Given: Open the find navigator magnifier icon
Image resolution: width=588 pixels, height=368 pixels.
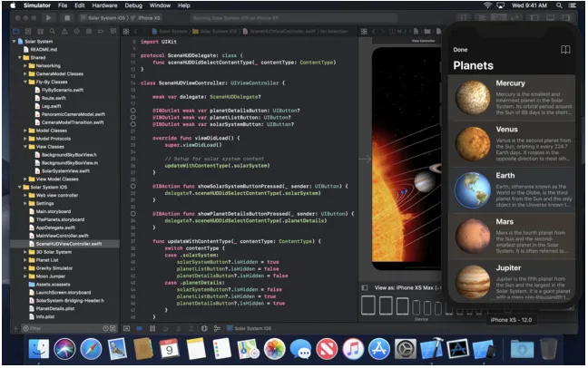Looking at the screenshot, I should [x=52, y=32].
